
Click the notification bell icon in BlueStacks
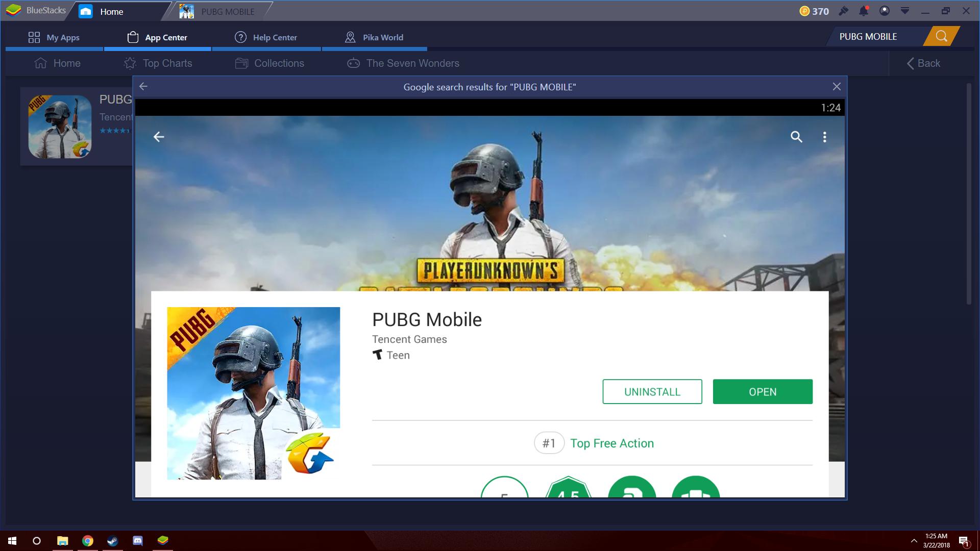(x=864, y=11)
